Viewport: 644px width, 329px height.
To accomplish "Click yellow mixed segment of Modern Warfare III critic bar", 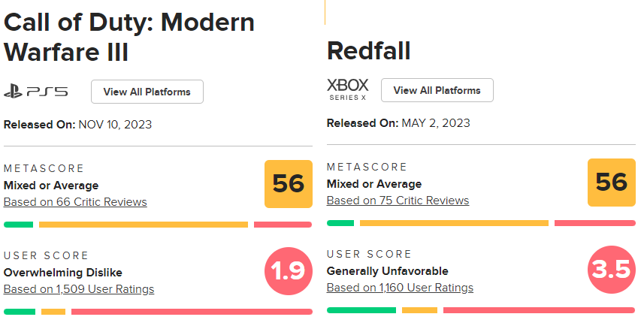I will click(143, 225).
